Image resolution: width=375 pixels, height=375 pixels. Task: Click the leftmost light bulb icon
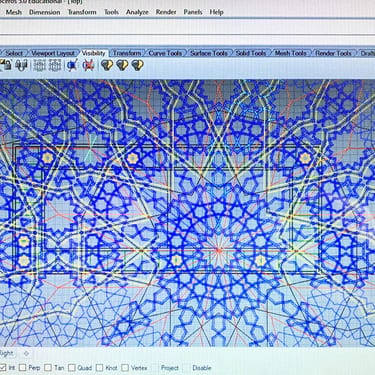pyautogui.click(x=107, y=65)
